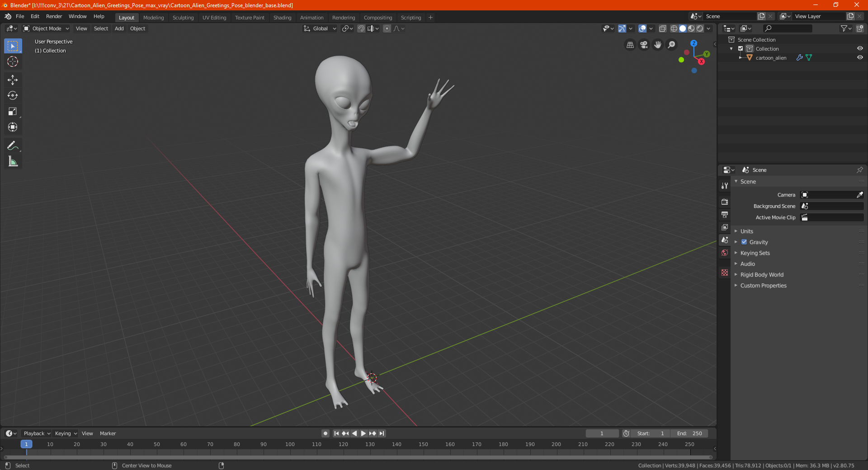
Task: Open the outliner filter dropdown
Action: pos(846,28)
